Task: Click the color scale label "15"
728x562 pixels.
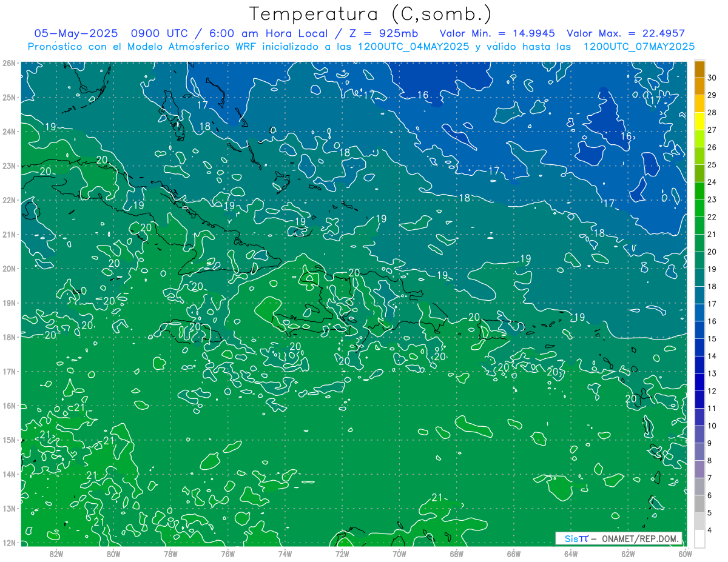Action: tap(712, 339)
